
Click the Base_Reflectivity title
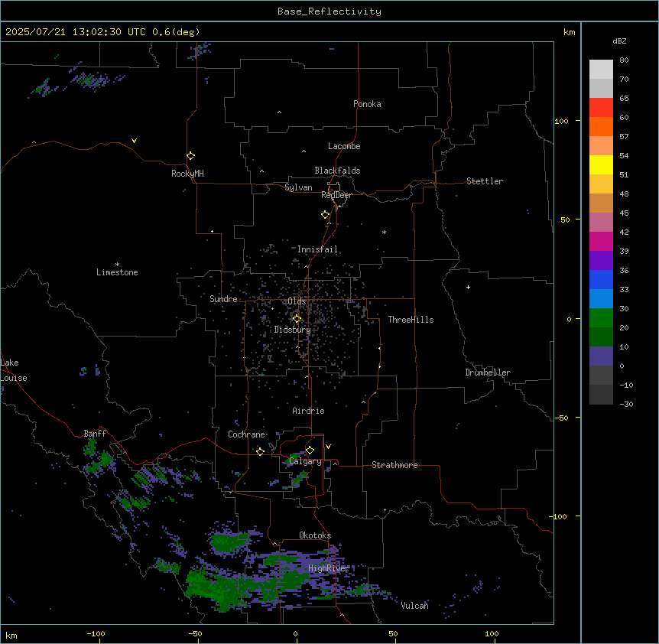coord(329,11)
